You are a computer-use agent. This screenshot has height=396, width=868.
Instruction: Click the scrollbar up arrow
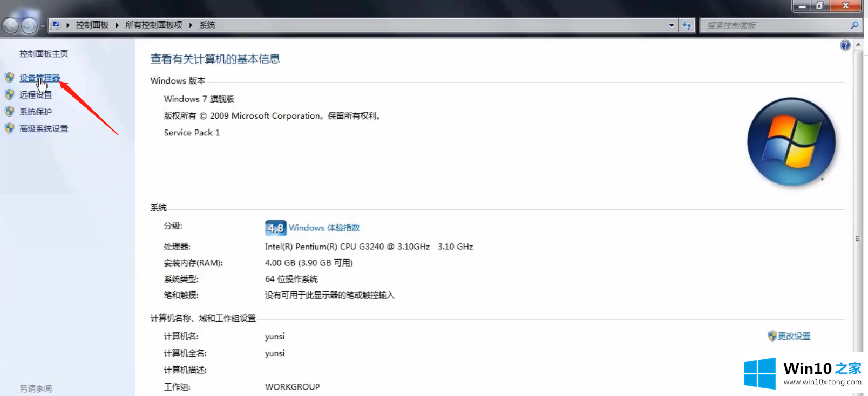point(858,45)
